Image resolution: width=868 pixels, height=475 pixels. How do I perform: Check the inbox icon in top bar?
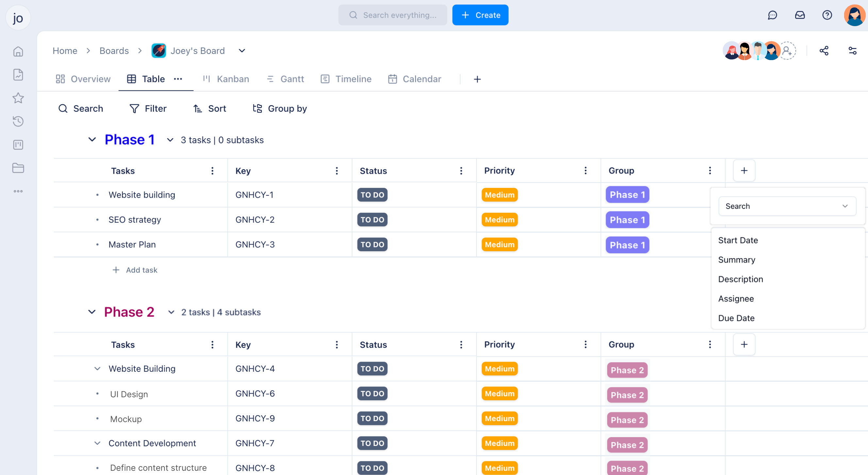coord(800,15)
